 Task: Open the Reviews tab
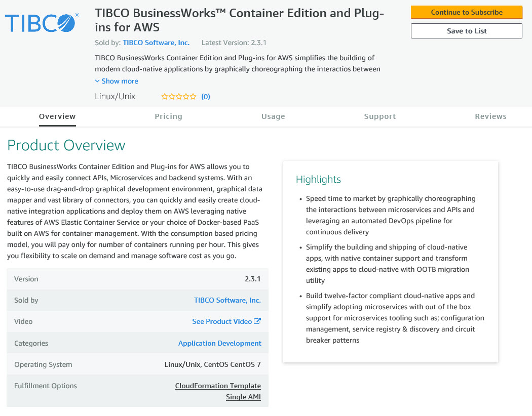point(490,116)
